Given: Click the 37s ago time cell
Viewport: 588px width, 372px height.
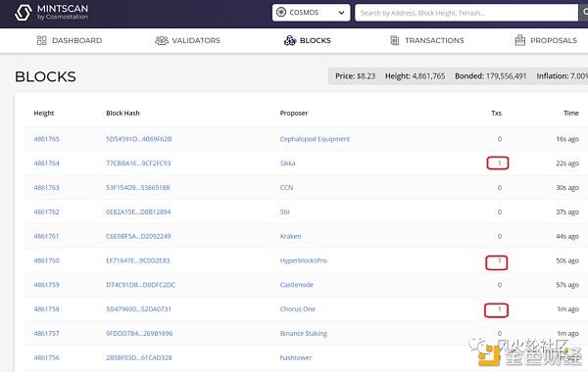Looking at the screenshot, I should click(x=567, y=212).
